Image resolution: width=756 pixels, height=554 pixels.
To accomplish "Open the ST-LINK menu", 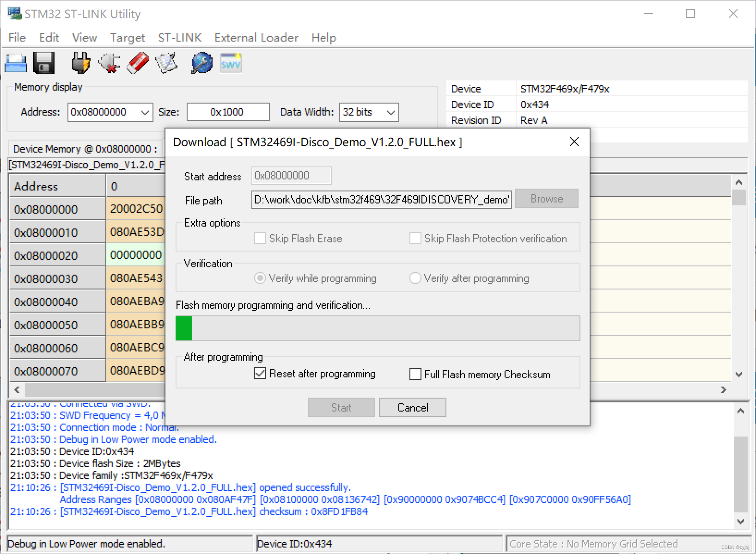I will pos(180,37).
